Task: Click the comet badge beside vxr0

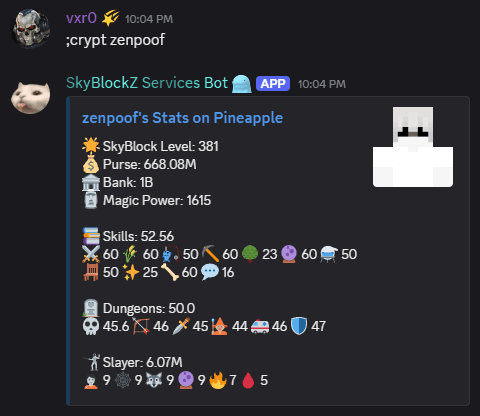Action: (110, 18)
